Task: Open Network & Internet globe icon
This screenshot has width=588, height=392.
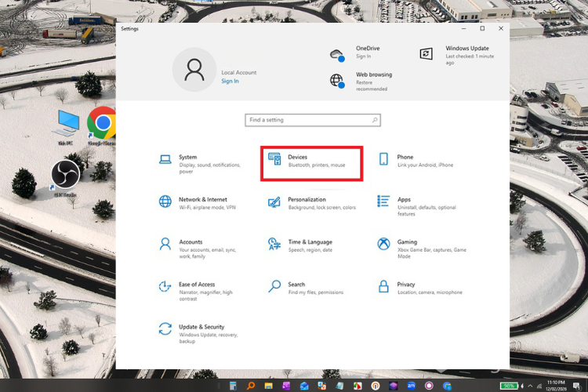Action: [165, 201]
